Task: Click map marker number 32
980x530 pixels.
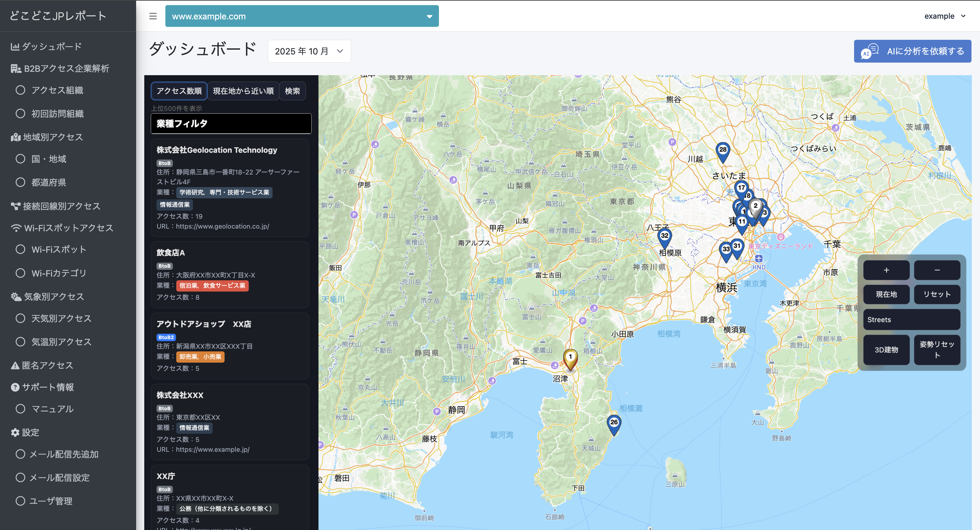Action: pos(664,236)
